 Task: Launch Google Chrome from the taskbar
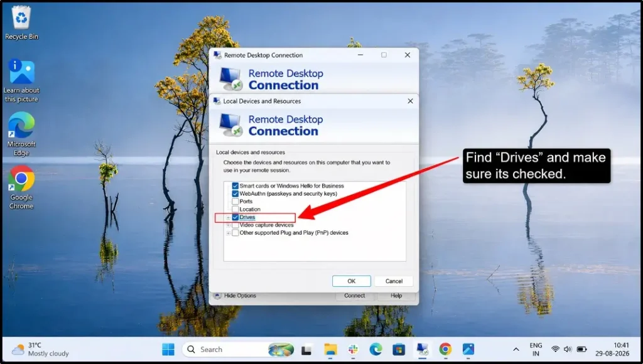[445, 350]
